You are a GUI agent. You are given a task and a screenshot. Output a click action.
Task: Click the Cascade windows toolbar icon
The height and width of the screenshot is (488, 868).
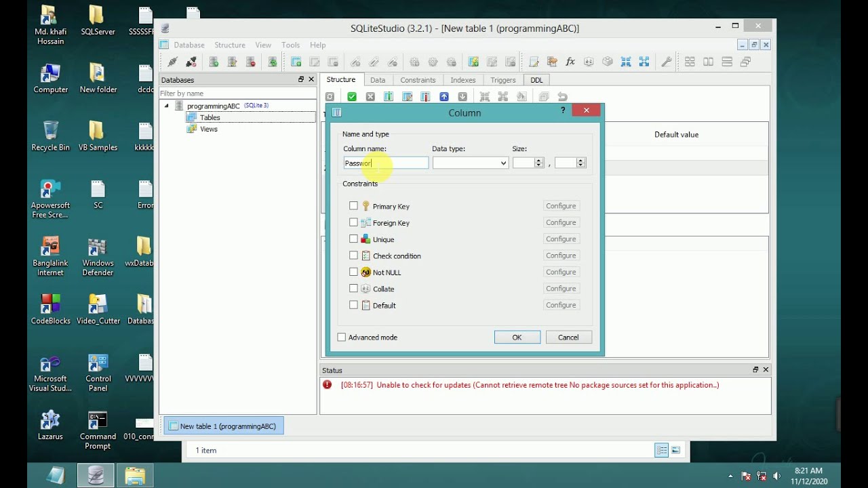point(745,62)
